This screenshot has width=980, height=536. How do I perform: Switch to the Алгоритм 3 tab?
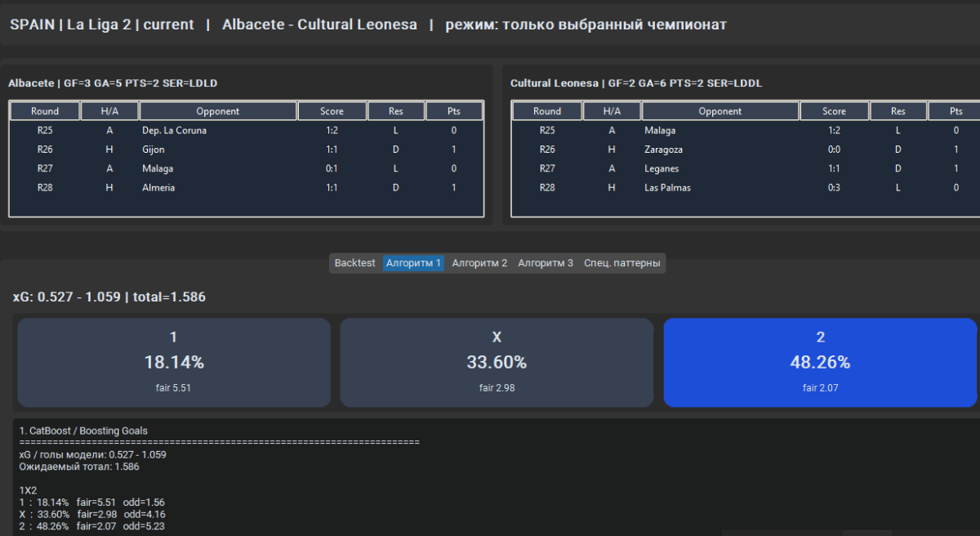[x=546, y=263]
